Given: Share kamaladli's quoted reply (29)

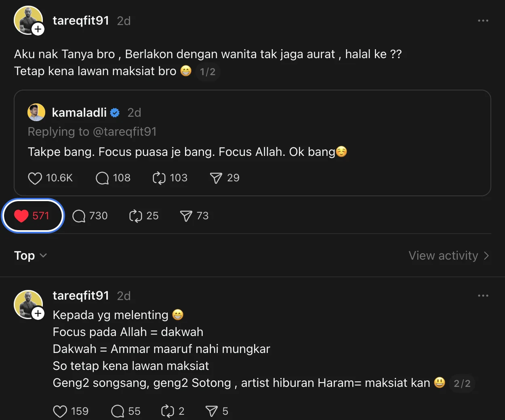Looking at the screenshot, I should [225, 178].
